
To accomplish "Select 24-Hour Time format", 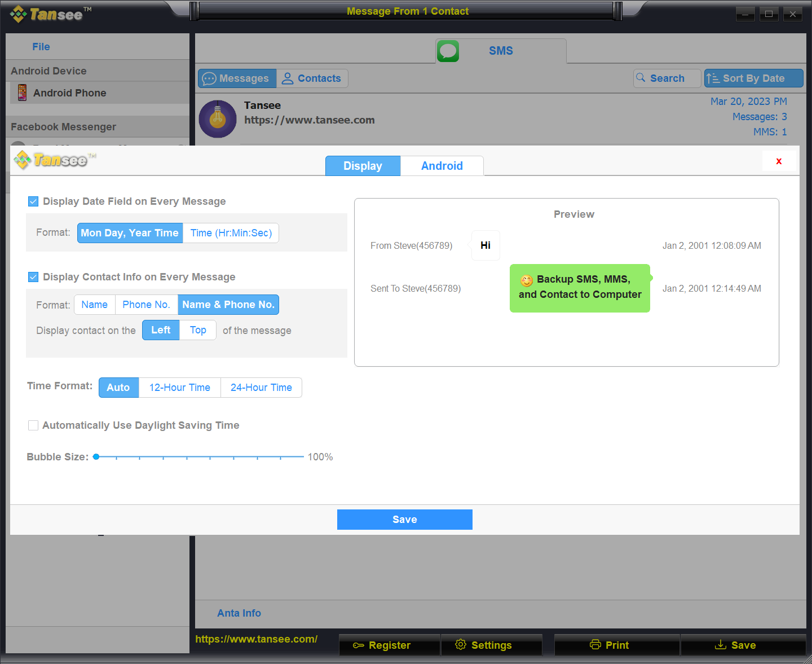I will coord(261,388).
